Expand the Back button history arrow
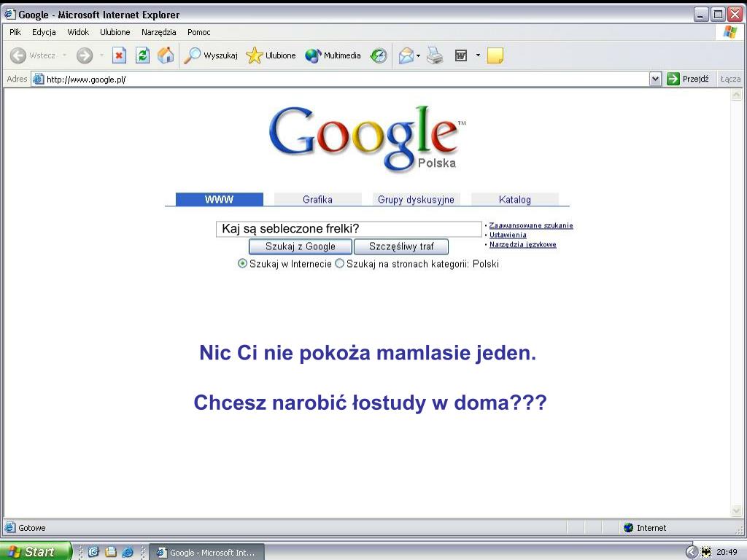 coord(64,55)
